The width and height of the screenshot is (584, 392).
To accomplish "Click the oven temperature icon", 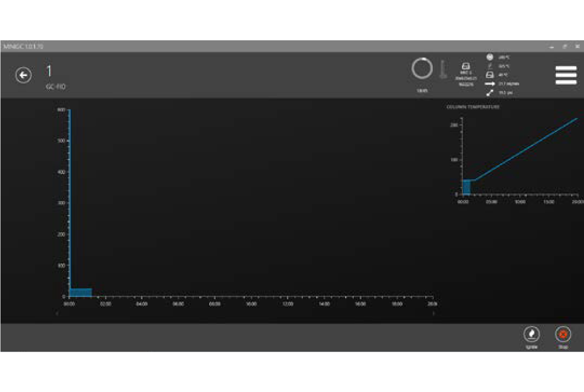I will [489, 75].
